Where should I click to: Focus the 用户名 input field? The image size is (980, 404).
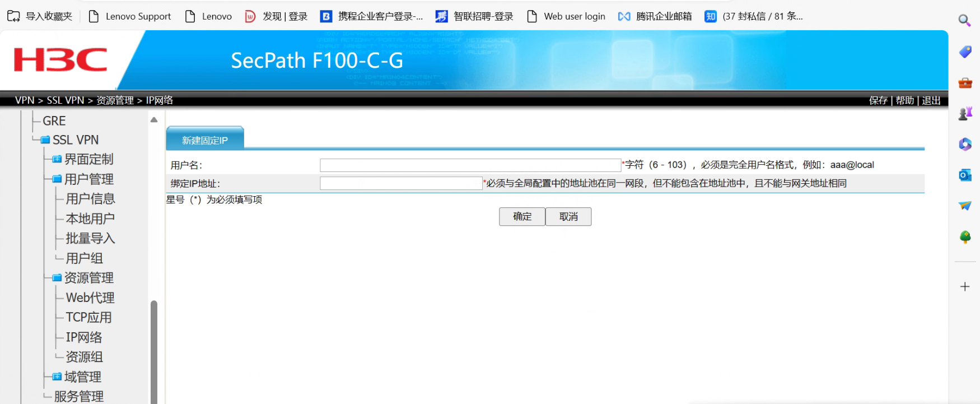[x=470, y=165]
